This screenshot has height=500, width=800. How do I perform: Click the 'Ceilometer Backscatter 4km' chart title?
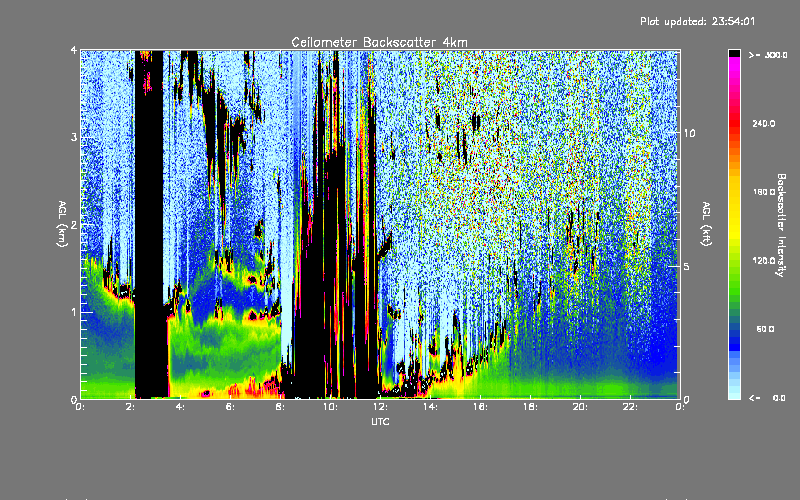point(379,42)
